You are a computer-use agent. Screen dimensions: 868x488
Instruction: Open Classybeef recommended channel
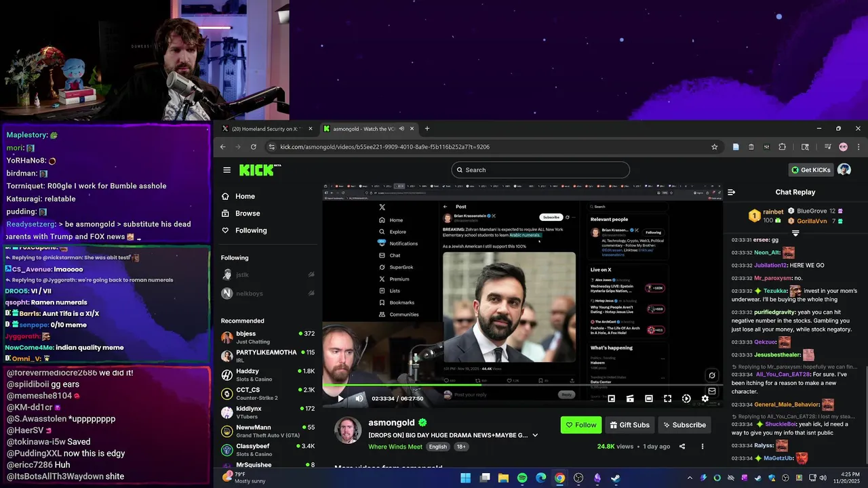[267, 450]
